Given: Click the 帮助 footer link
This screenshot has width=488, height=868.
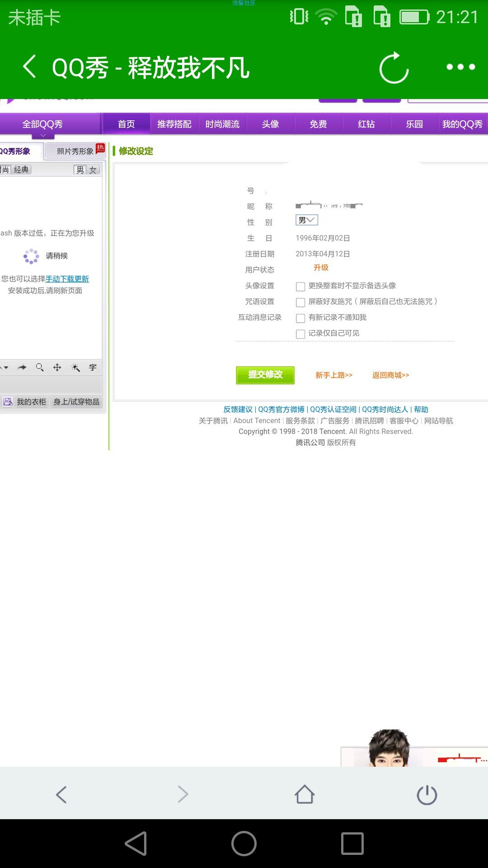Looking at the screenshot, I should click(421, 409).
